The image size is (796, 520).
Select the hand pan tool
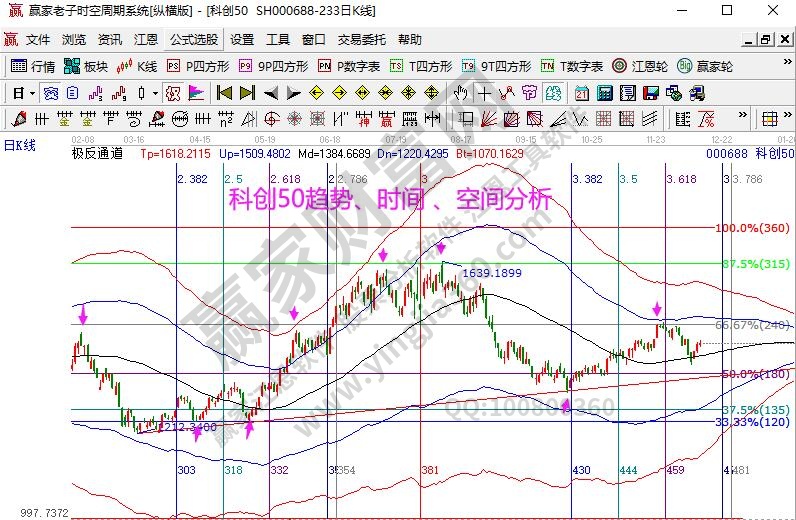461,93
